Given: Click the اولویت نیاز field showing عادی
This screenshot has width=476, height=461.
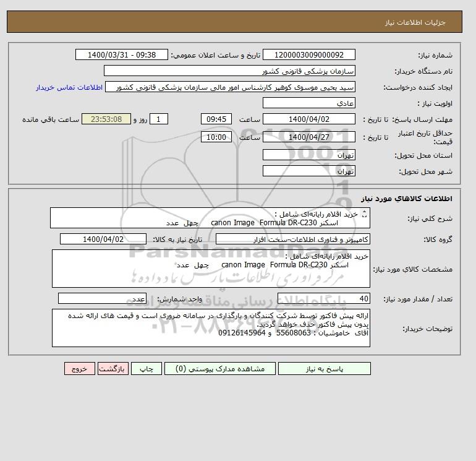Looking at the screenshot, I should (308, 103).
